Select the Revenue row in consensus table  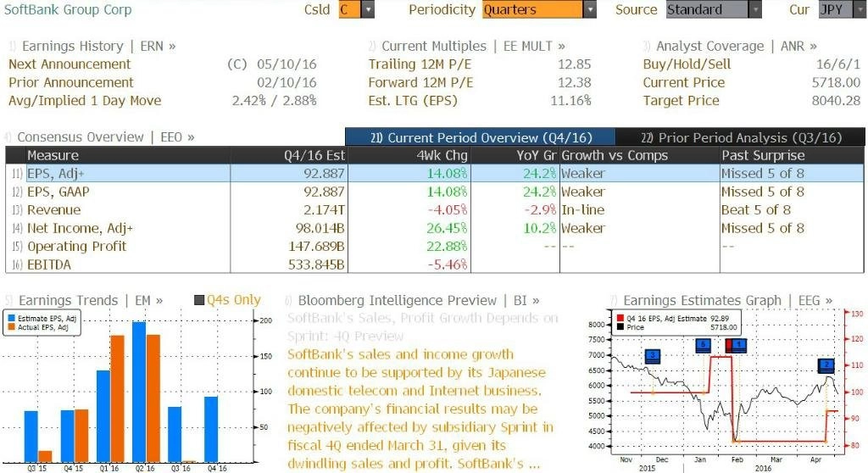click(x=435, y=210)
